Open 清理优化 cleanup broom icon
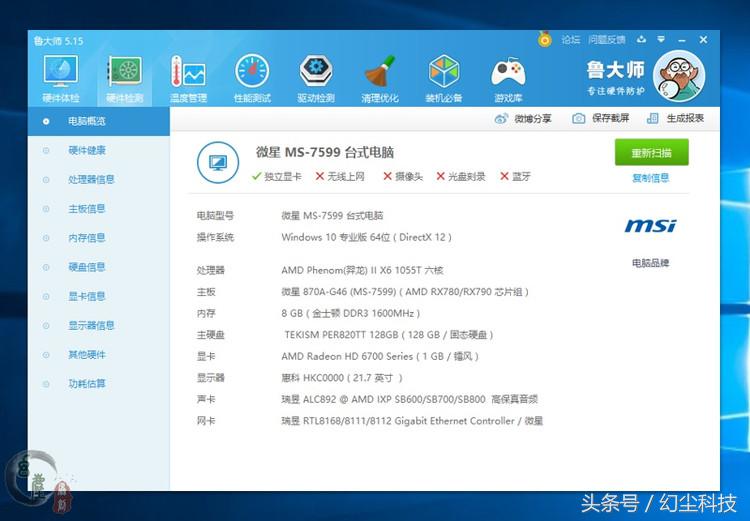Image resolution: width=750 pixels, height=521 pixels. [380, 79]
